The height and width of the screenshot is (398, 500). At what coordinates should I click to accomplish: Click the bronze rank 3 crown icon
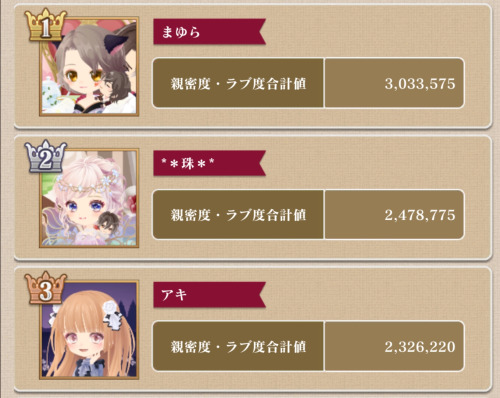pyautogui.click(x=46, y=288)
